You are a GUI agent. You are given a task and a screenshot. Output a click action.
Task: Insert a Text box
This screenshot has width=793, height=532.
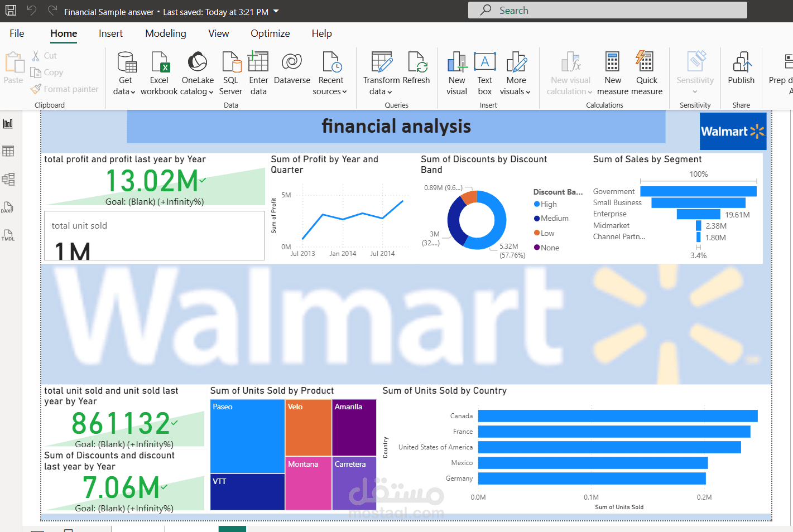(485, 74)
